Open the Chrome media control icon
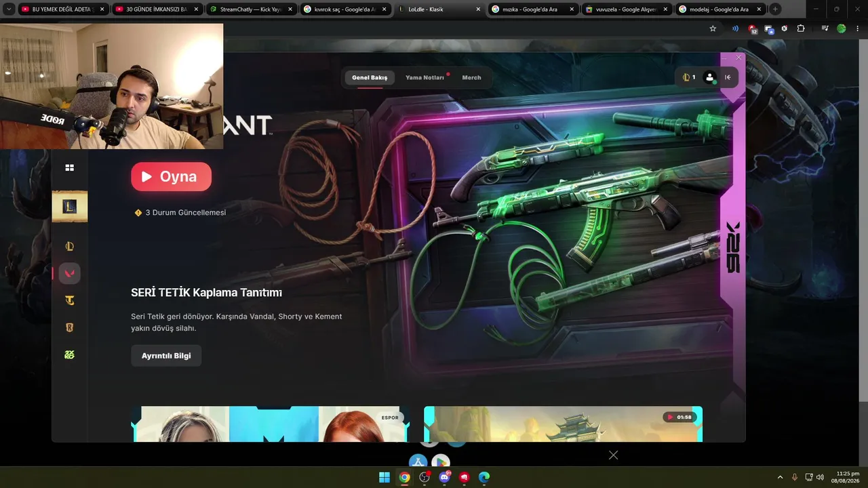 tap(825, 28)
